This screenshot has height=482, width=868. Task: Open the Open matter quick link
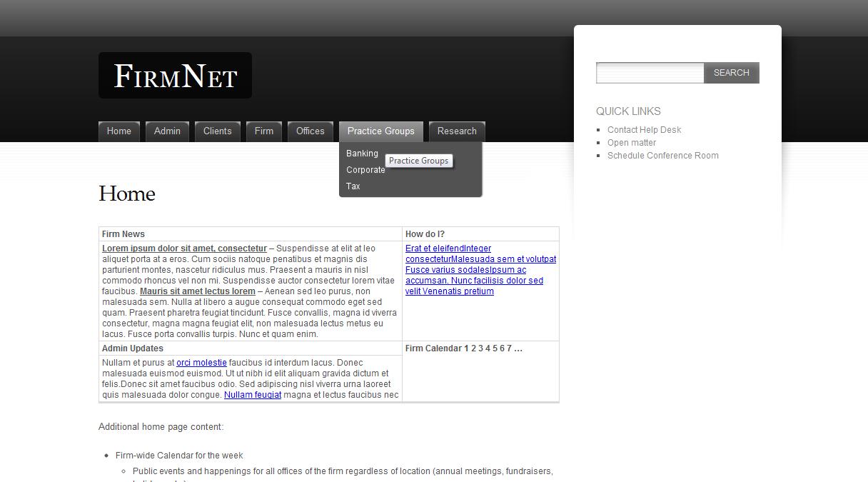632,143
